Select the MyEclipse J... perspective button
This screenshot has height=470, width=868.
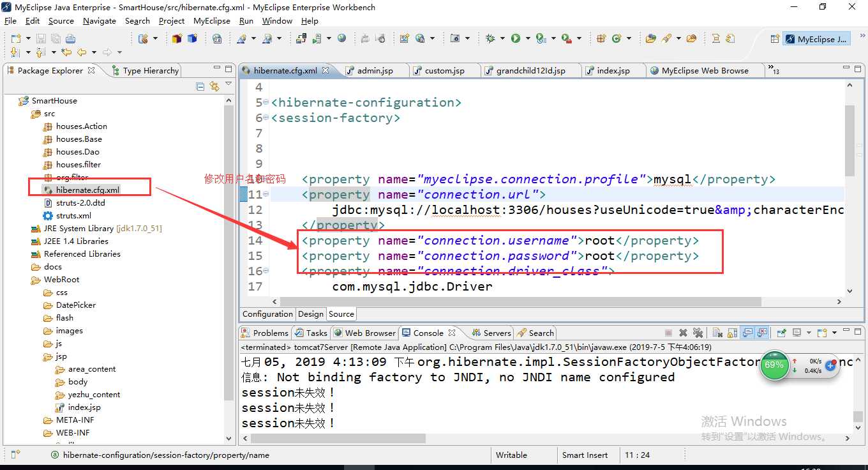817,39
